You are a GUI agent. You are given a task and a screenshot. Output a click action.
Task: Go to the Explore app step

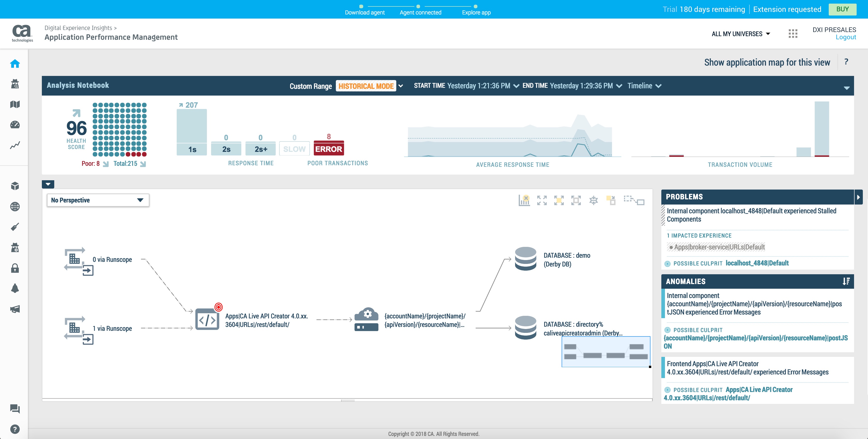pos(476,12)
